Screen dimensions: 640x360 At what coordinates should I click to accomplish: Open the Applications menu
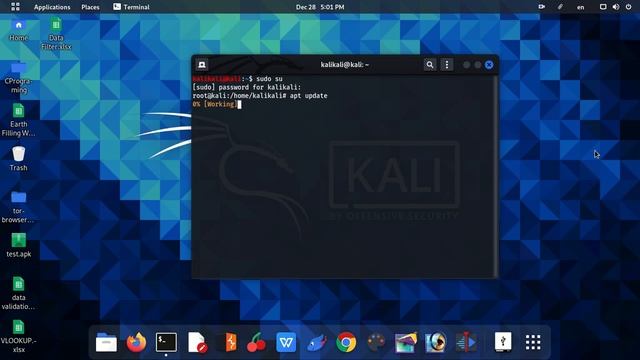pos(52,7)
